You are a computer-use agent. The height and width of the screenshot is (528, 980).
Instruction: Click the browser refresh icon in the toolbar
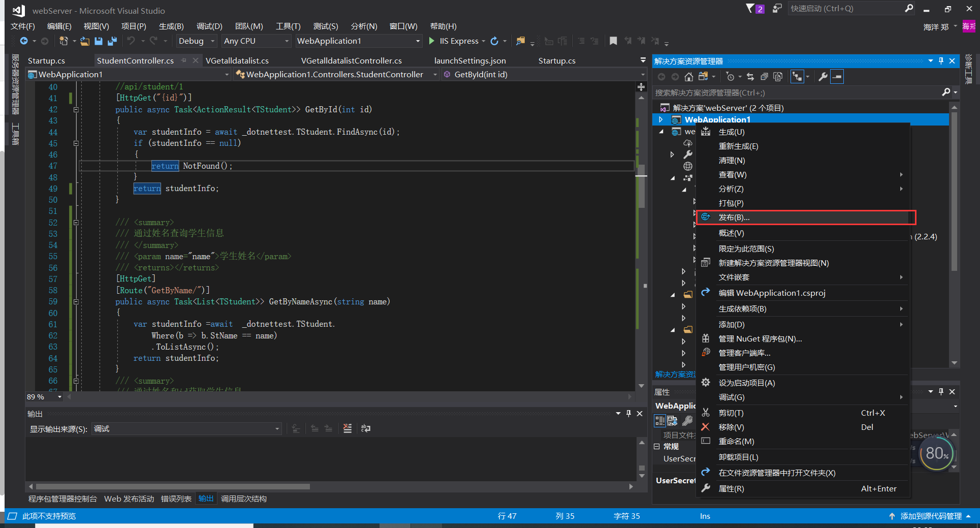[x=494, y=41]
